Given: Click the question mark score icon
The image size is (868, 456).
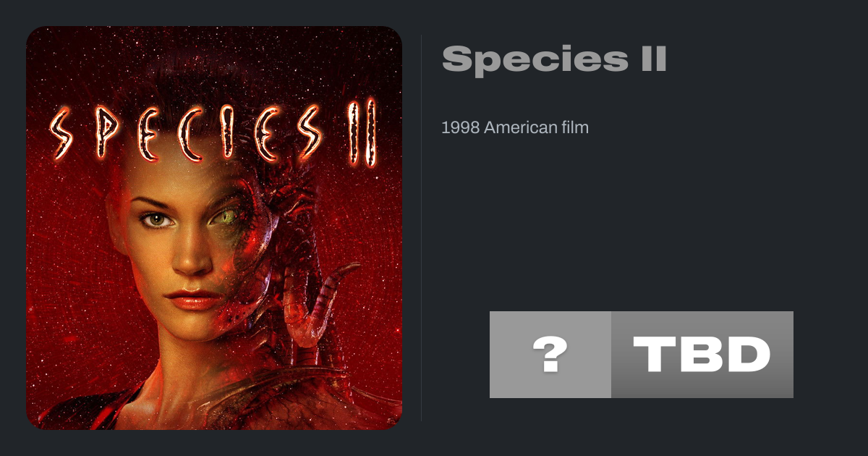Looking at the screenshot, I should click(550, 355).
